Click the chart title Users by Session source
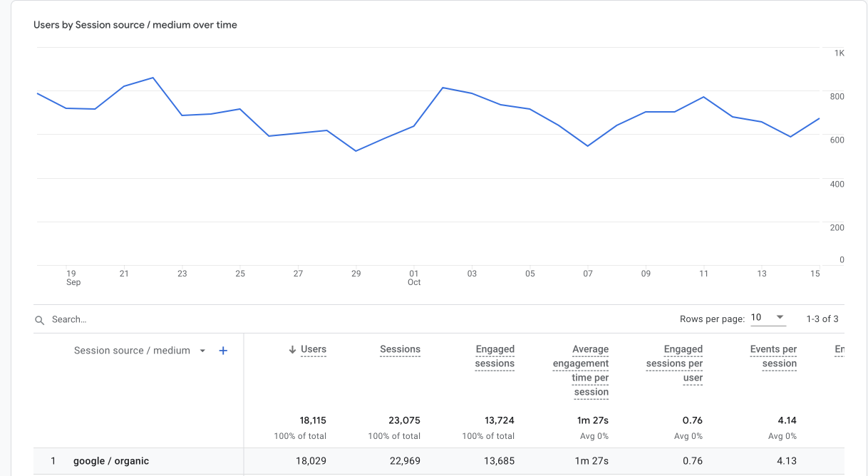Viewport: 868px width, 476px height. pos(135,25)
